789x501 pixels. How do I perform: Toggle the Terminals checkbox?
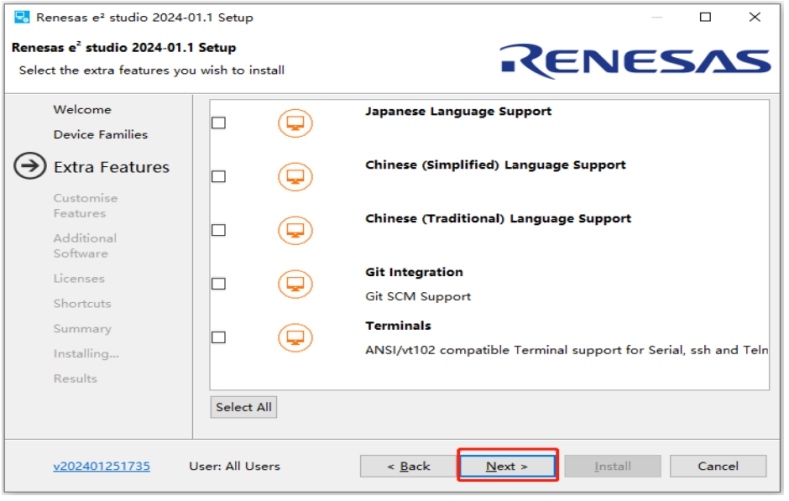[219, 337]
